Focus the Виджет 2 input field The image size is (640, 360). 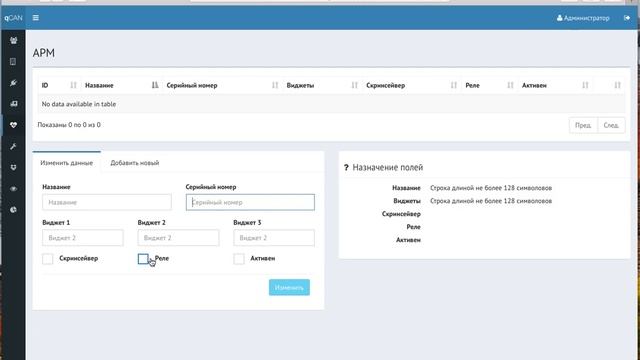coord(178,238)
